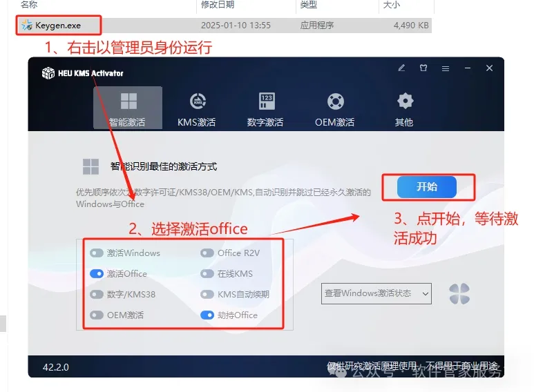
Task: Enable the Office R2V switch
Action: (x=207, y=253)
